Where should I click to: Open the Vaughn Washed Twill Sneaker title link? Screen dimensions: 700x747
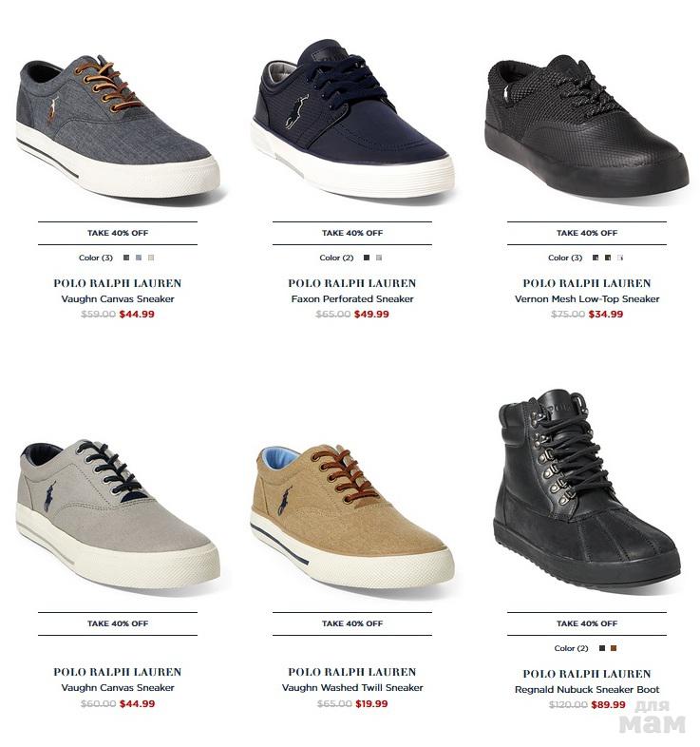(352, 688)
